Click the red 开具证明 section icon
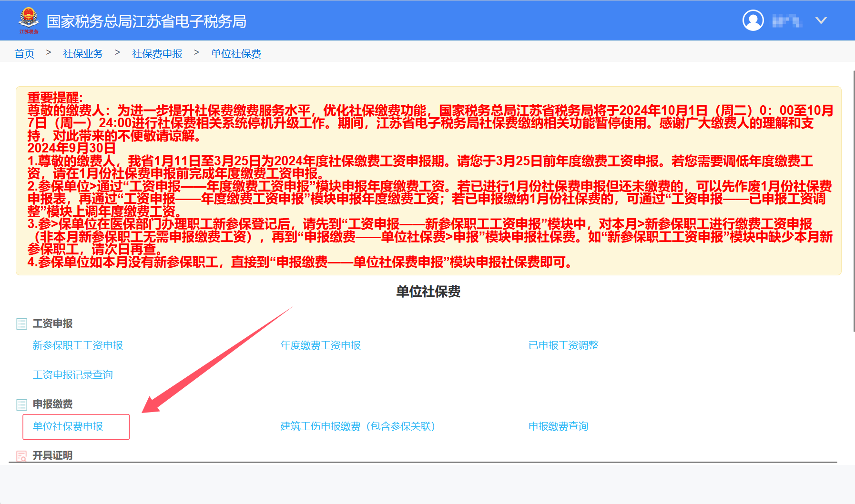 pos(21,456)
